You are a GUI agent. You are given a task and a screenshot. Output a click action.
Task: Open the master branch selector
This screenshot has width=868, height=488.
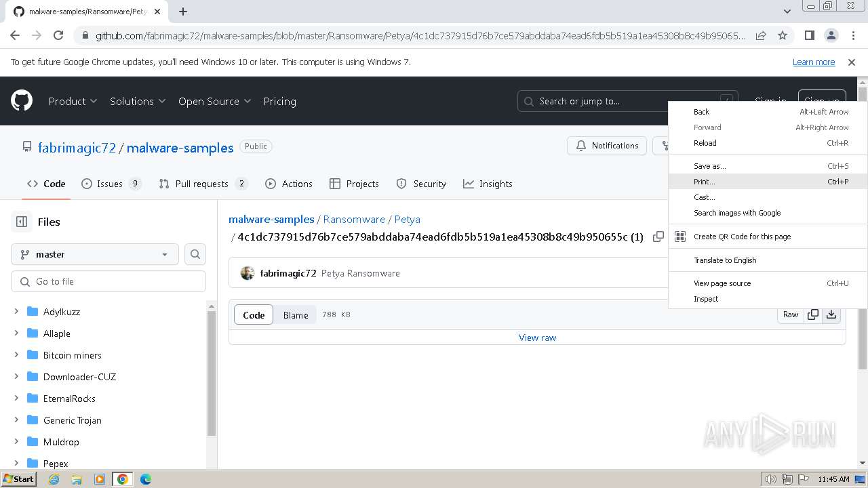[x=95, y=254]
